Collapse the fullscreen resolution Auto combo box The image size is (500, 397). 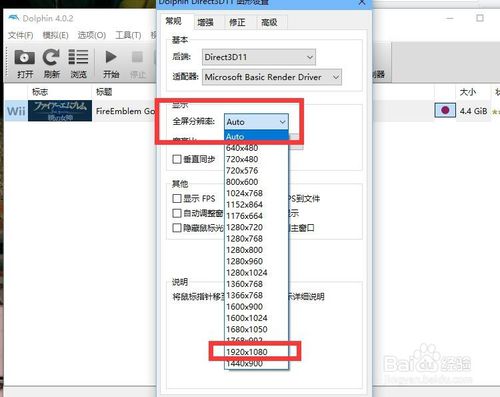click(256, 122)
